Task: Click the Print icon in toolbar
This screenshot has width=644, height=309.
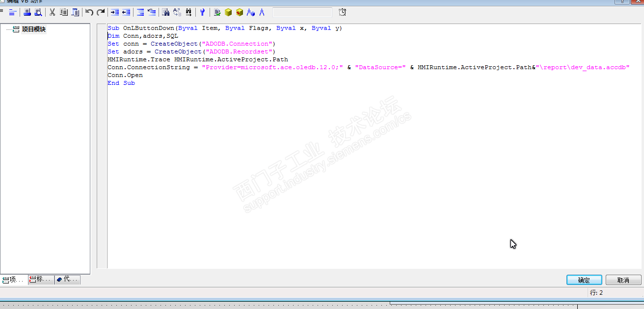Action: (x=27, y=12)
